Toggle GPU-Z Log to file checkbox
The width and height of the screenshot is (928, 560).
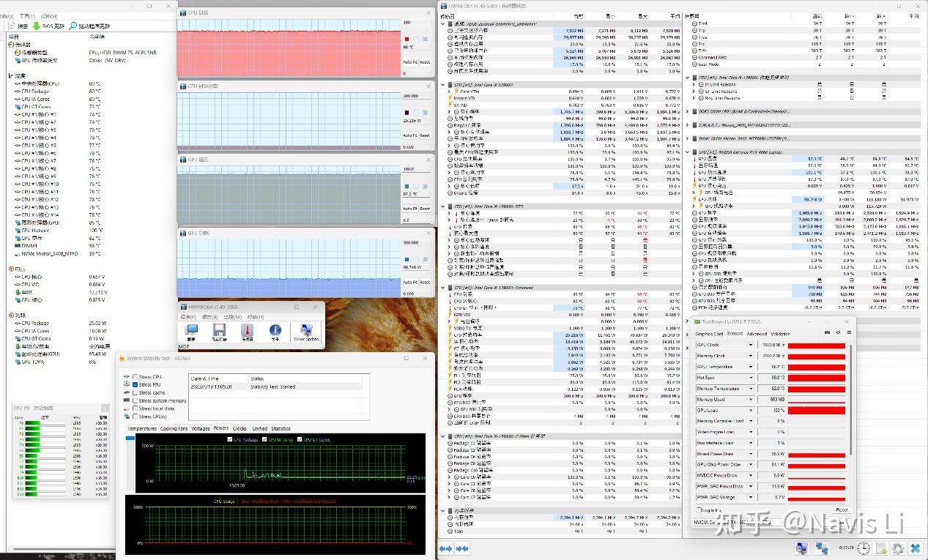tap(699, 509)
